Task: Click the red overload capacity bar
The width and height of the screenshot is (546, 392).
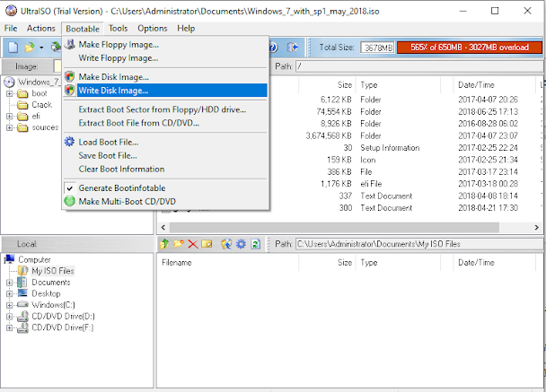Action: pos(470,48)
